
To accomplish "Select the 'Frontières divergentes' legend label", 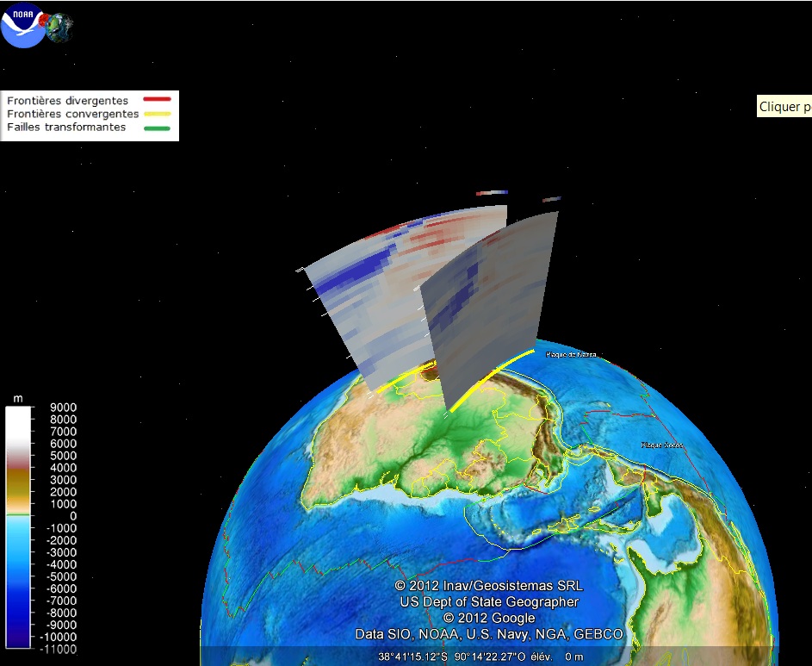I will tap(67, 101).
